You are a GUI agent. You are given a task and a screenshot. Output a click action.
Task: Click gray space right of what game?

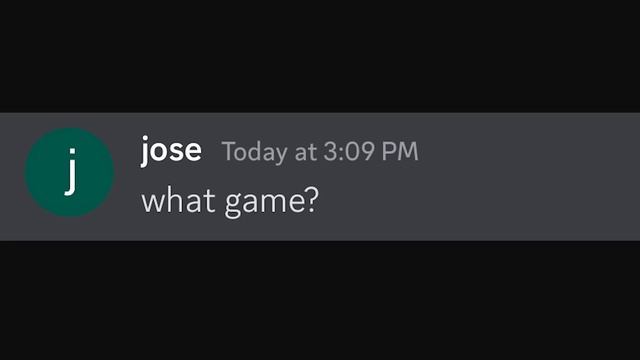pyautogui.click(x=478, y=201)
